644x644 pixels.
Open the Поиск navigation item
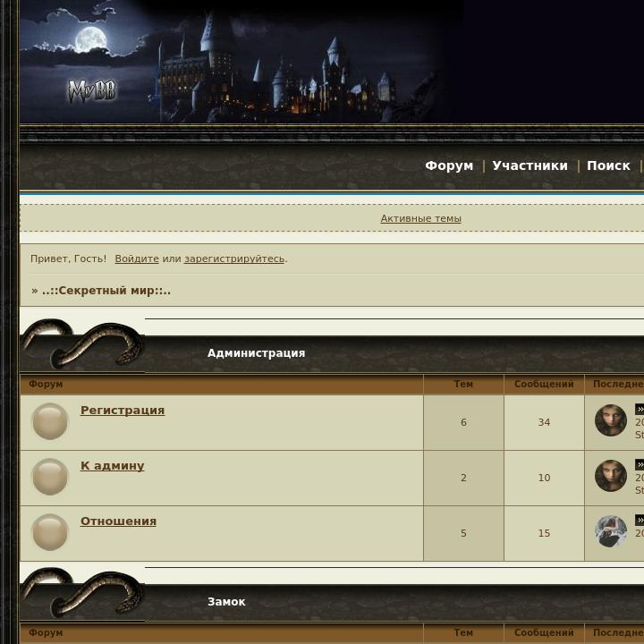coord(608,165)
